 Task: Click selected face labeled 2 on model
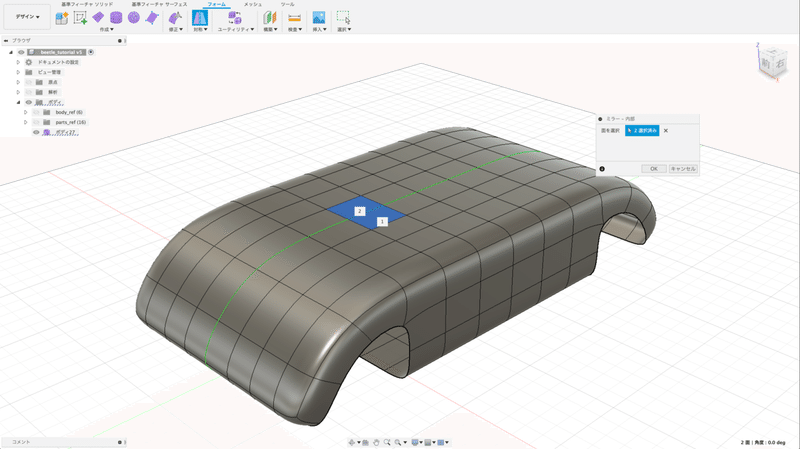(360, 211)
